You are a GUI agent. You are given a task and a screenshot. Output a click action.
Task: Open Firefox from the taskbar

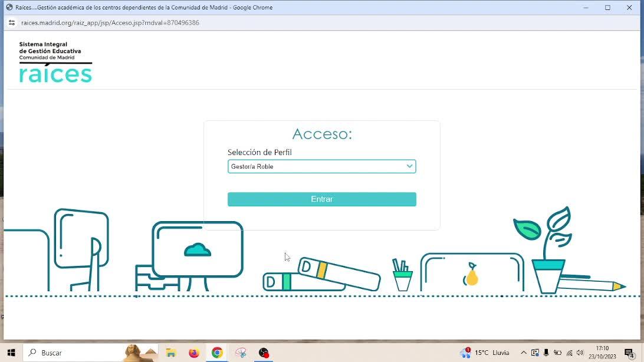pyautogui.click(x=194, y=353)
